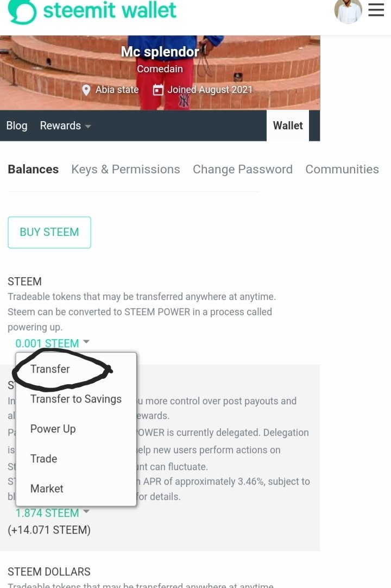
Task: Click the Steemit wallet logo icon
Action: (x=22, y=11)
